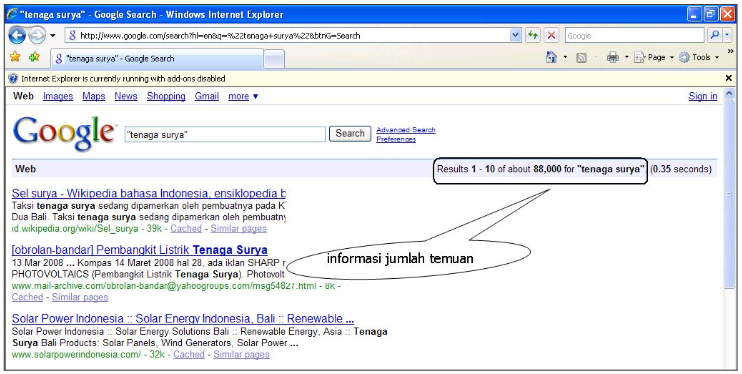The height and width of the screenshot is (374, 742).
Task: Expand the command bar overflow chevron
Action: (x=730, y=51)
